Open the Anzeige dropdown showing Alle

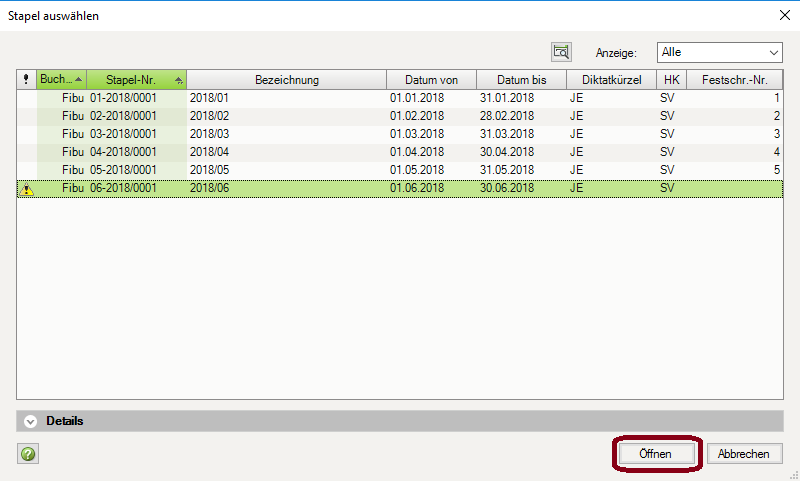point(719,52)
